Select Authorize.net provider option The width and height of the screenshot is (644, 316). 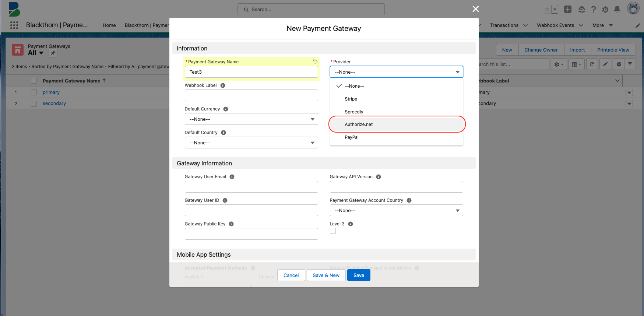pyautogui.click(x=396, y=124)
